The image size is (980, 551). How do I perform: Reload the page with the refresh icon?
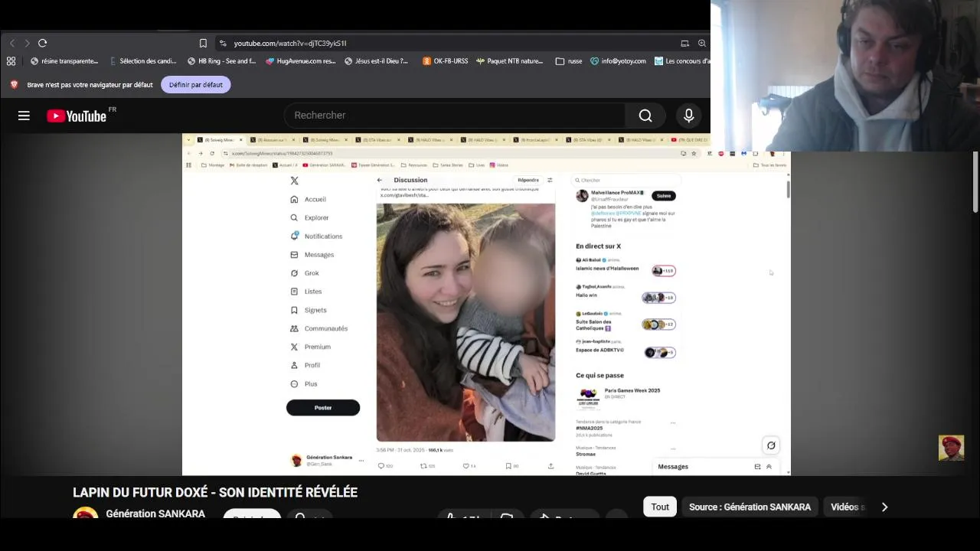click(43, 43)
